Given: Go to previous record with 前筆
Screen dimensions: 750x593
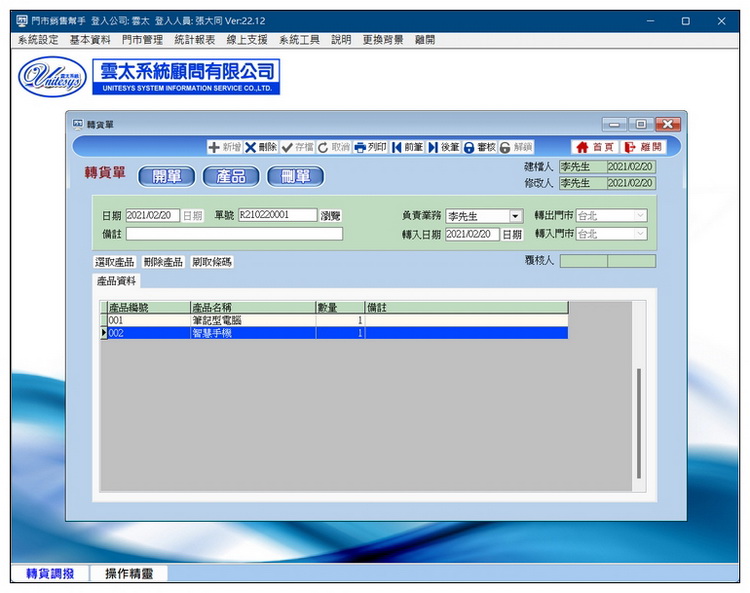Looking at the screenshot, I should coord(397,147).
